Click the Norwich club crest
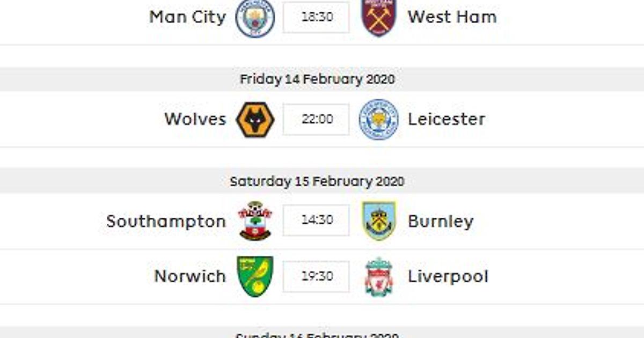The image size is (644, 338). (255, 276)
